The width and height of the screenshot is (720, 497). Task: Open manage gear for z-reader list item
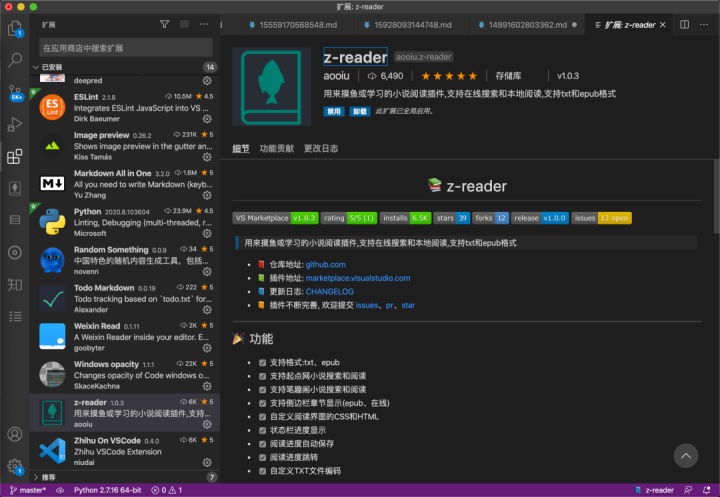click(207, 424)
